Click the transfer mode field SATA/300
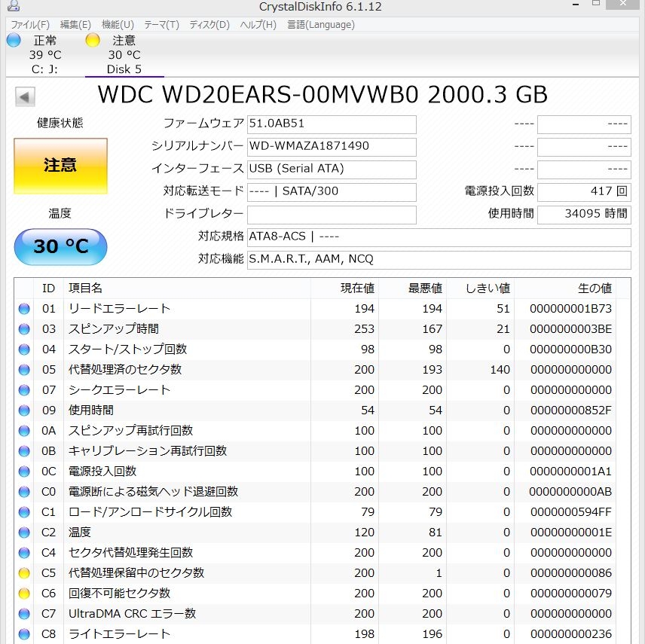The image size is (645, 644). (x=332, y=192)
